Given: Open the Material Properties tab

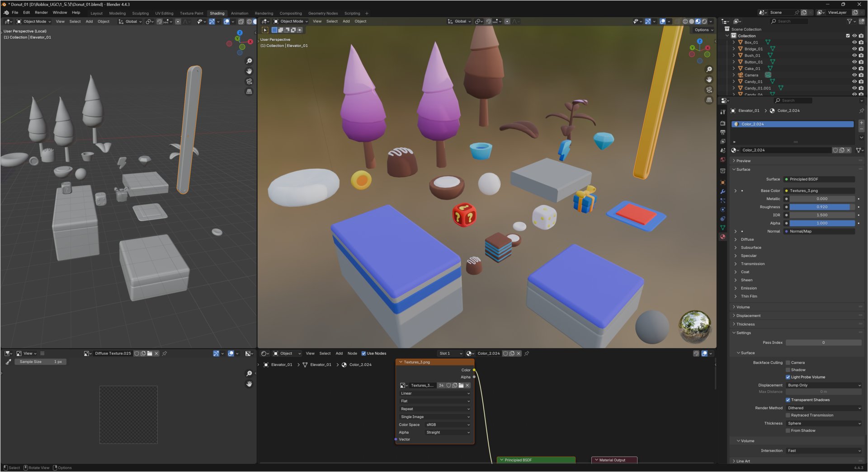Looking at the screenshot, I should click(722, 237).
